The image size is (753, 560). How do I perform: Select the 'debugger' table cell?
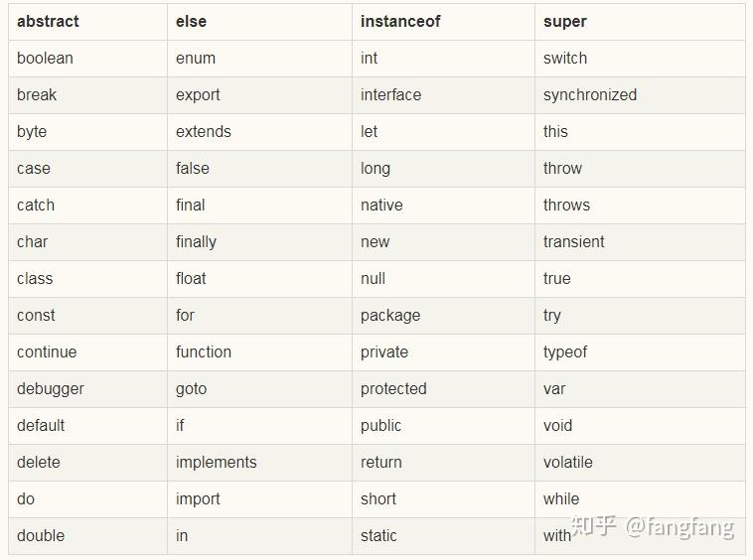(51, 388)
